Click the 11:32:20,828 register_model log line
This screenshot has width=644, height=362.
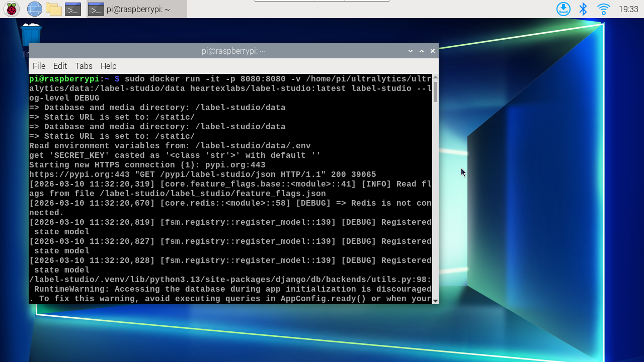[x=230, y=265]
